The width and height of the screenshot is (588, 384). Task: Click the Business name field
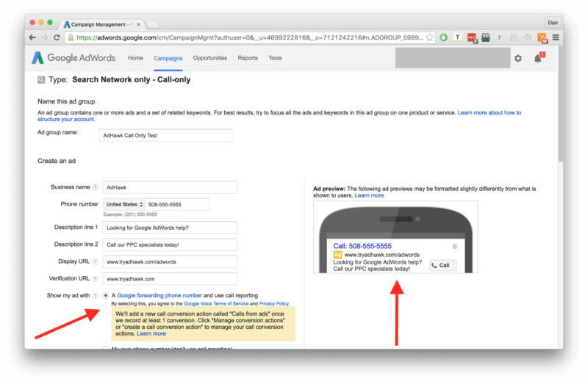[x=170, y=187]
